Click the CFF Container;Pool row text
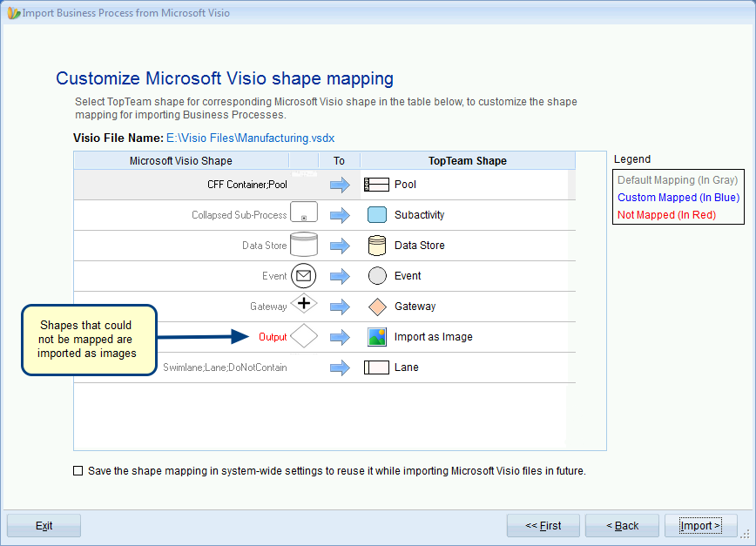This screenshot has width=756, height=546. tap(246, 185)
